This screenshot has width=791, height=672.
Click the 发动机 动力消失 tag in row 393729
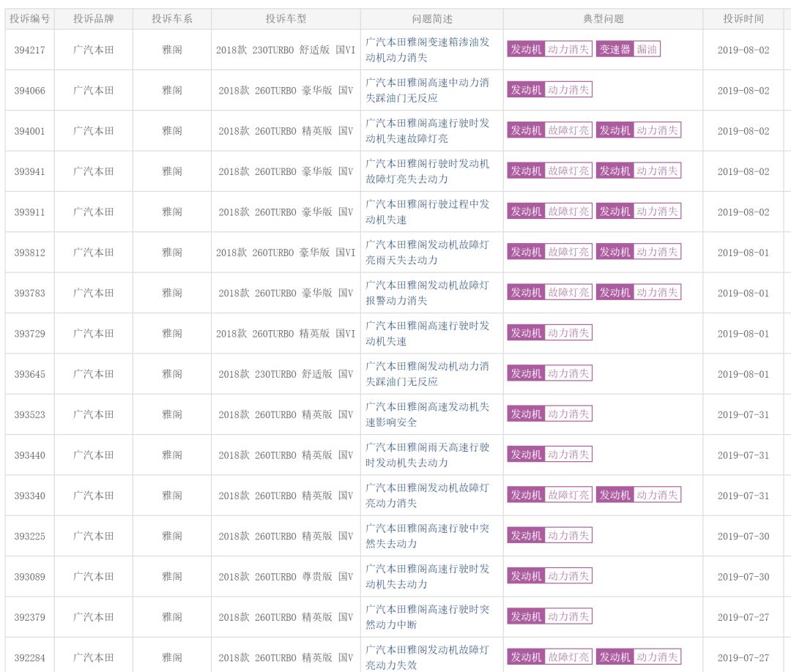[x=549, y=333]
